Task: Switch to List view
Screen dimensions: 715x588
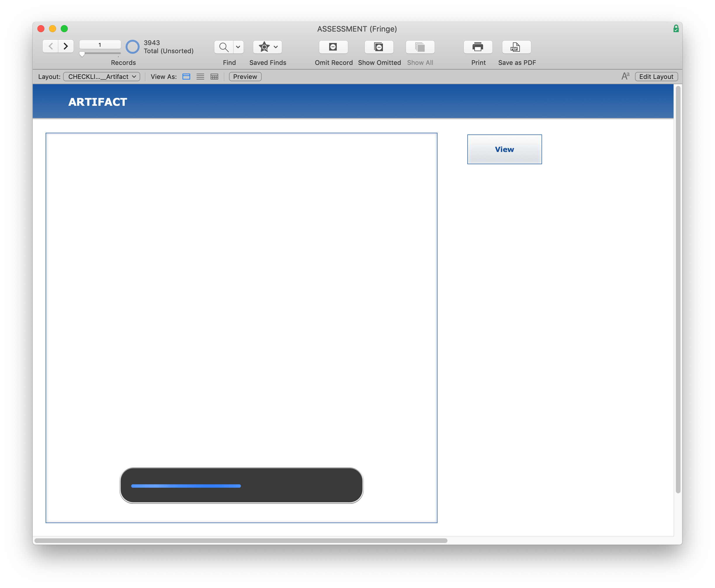Action: pyautogui.click(x=200, y=77)
